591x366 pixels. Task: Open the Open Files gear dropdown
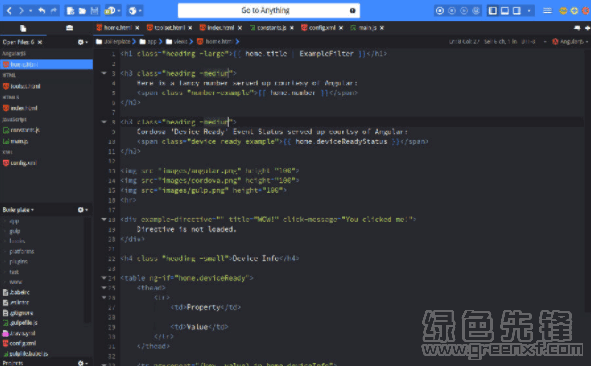tap(83, 42)
